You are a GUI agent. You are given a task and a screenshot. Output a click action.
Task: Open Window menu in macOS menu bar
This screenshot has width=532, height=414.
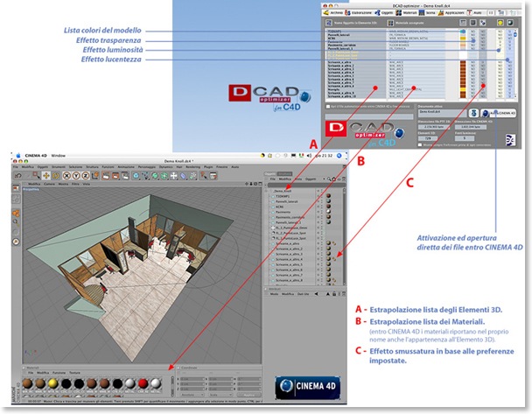pyautogui.click(x=58, y=156)
